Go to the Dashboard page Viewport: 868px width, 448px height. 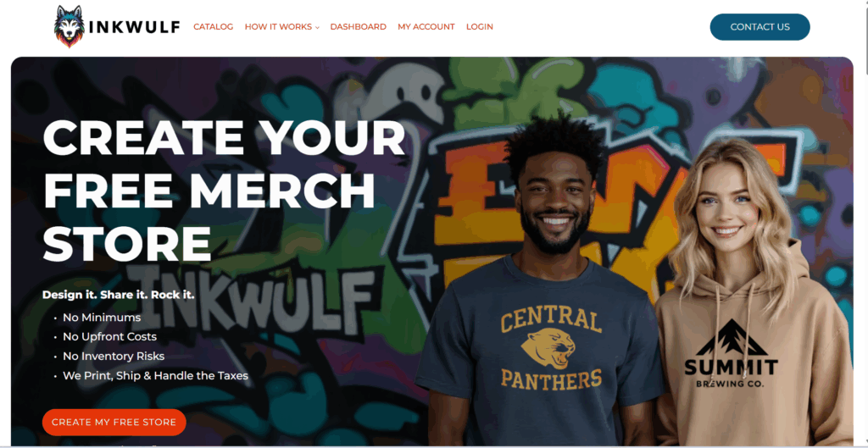[x=359, y=26]
